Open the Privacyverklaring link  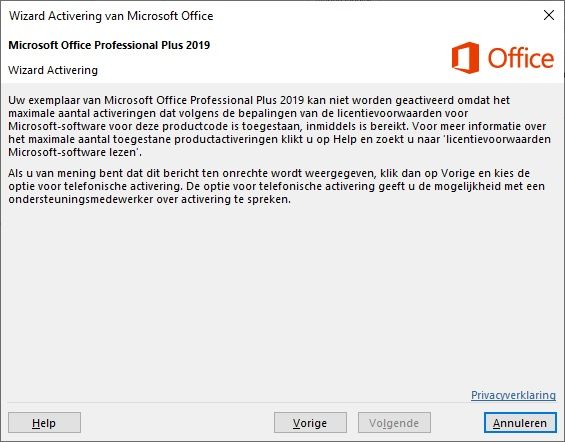pyautogui.click(x=513, y=395)
